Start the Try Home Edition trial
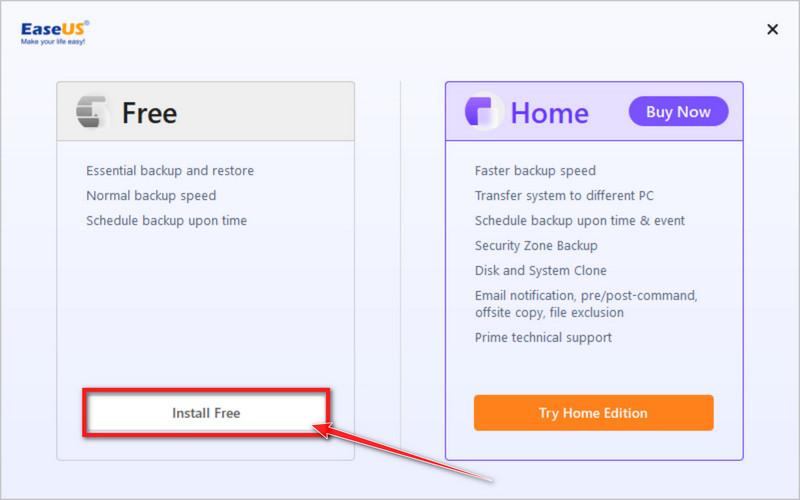 [593, 413]
